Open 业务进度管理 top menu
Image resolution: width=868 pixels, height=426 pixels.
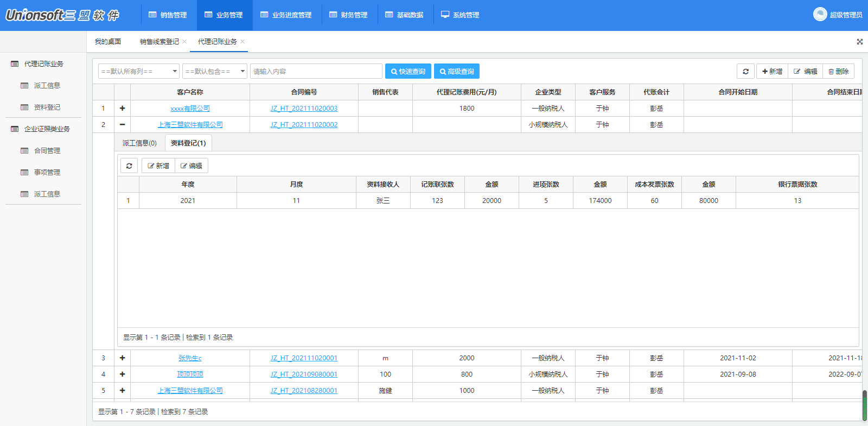click(x=286, y=15)
